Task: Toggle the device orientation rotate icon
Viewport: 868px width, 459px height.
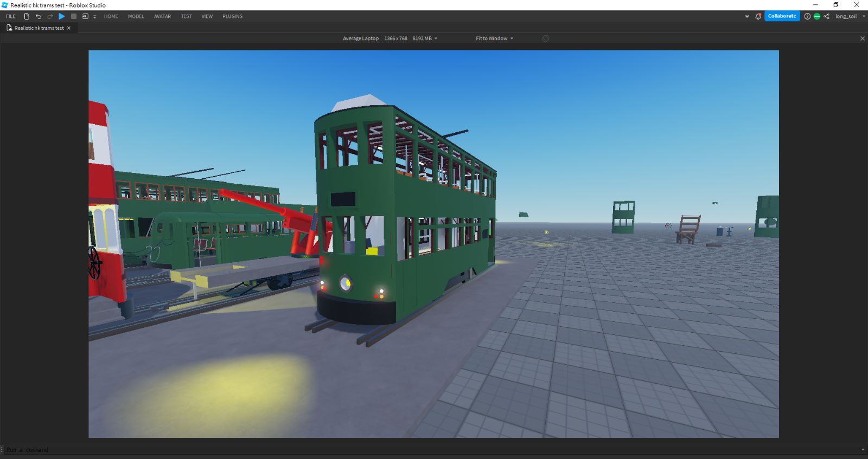Action: point(546,38)
